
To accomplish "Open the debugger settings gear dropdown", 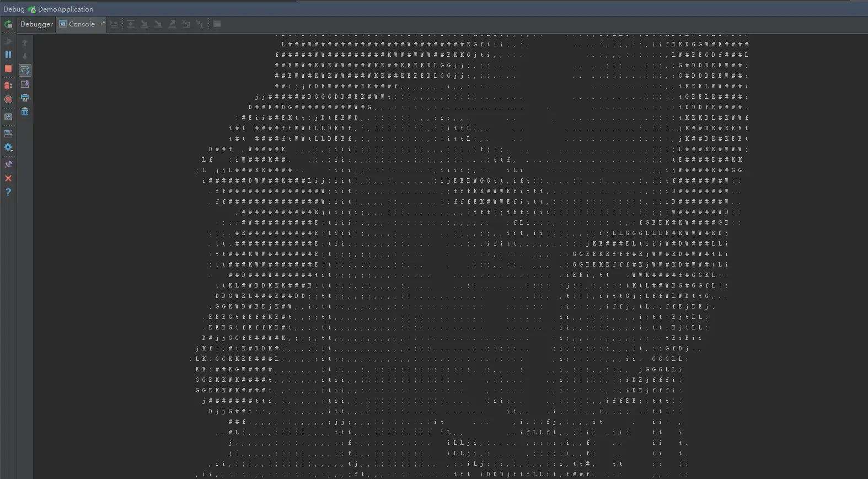I will [x=8, y=148].
